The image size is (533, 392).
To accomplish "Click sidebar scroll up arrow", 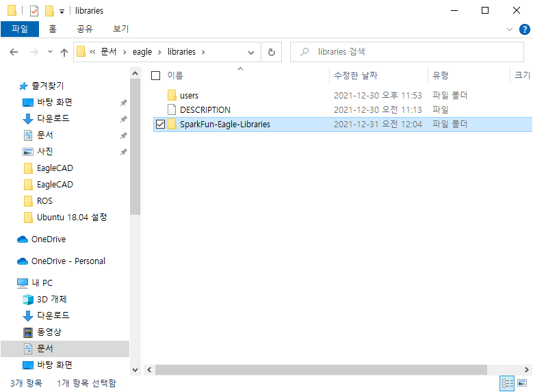I will (x=135, y=73).
